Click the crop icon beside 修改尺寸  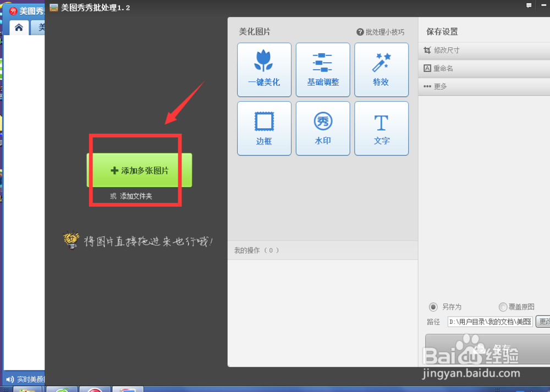click(x=427, y=50)
